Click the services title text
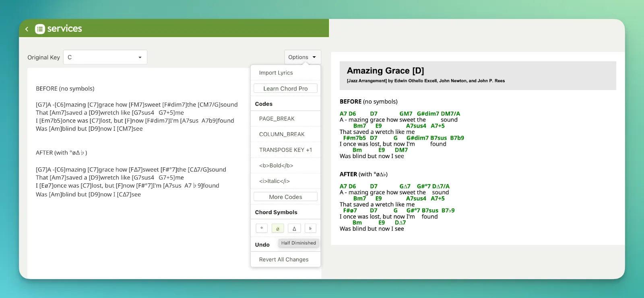Viewport: 644px width, 298px height. (x=64, y=29)
